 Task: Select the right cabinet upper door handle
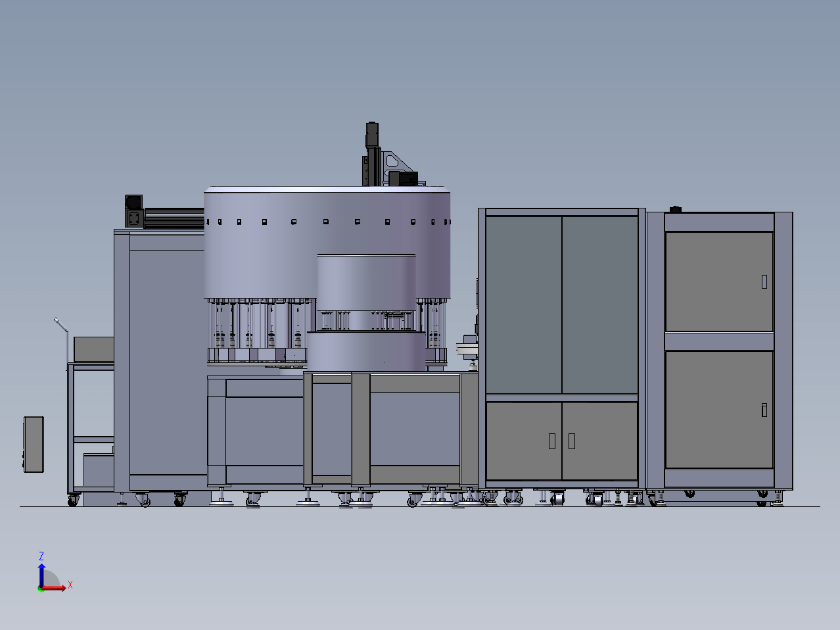pyautogui.click(x=764, y=281)
